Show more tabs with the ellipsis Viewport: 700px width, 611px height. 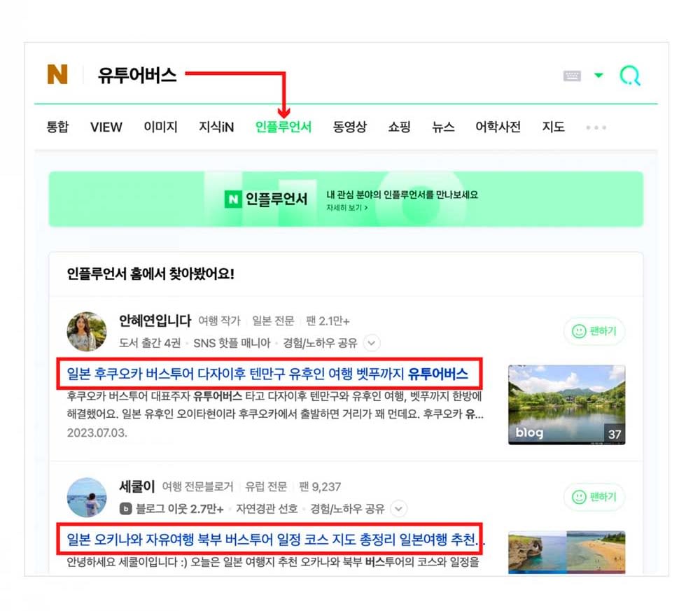click(x=596, y=127)
